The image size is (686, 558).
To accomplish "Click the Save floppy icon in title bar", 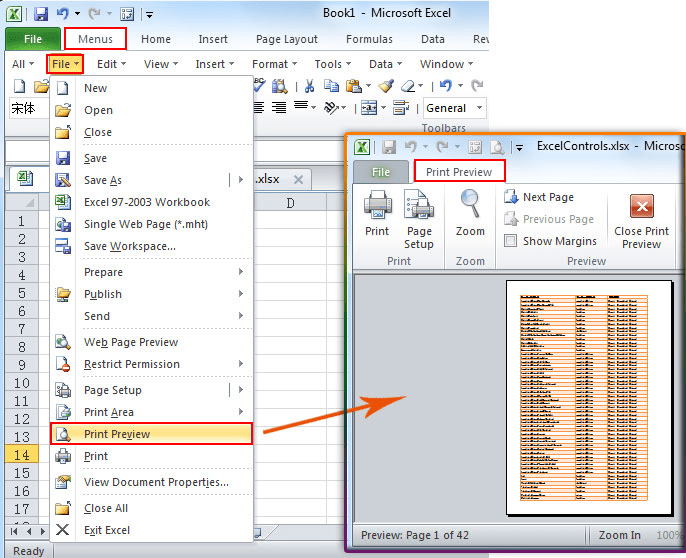I will point(41,14).
